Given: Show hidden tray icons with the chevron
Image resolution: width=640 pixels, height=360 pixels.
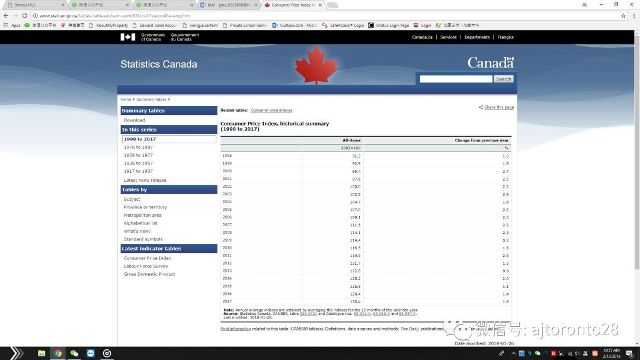Looking at the screenshot, I should tap(513, 353).
